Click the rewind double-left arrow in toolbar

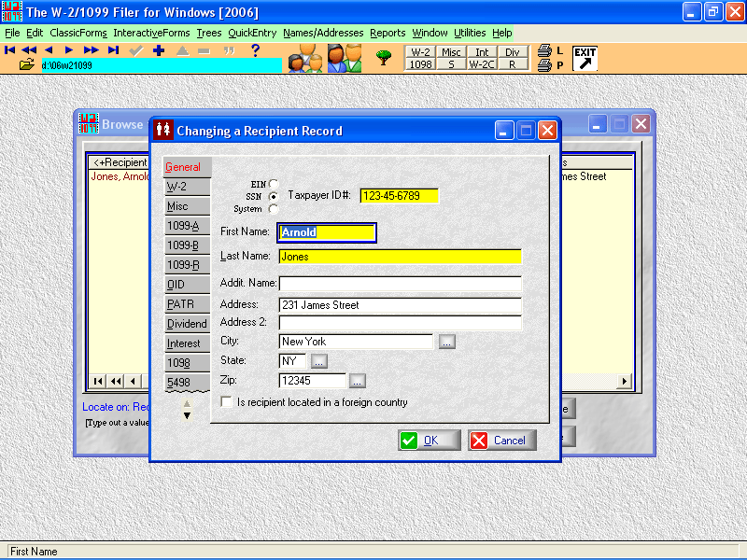point(29,50)
